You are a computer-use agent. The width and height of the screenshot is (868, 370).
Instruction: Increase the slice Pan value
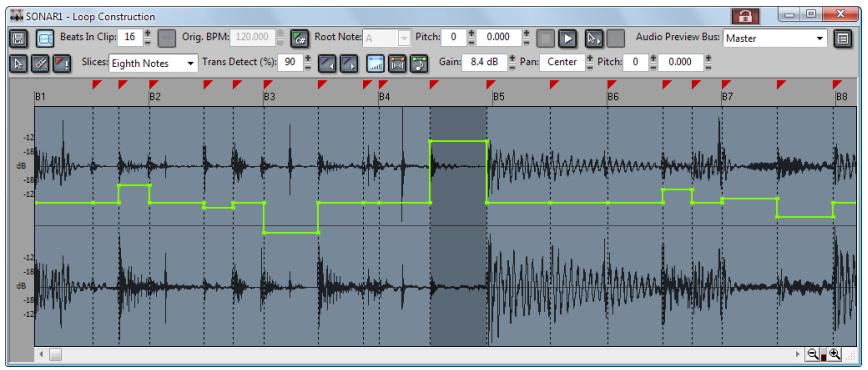point(590,59)
